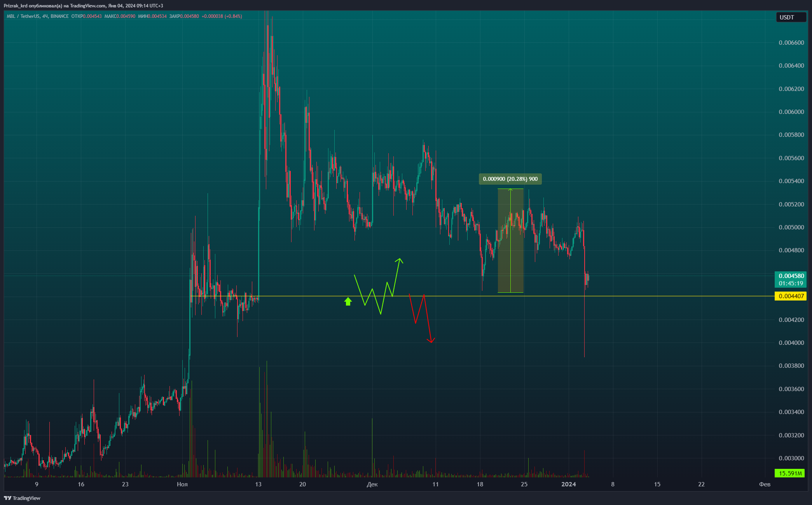Click price axis label 0.005000
Image resolution: width=812 pixels, height=505 pixels.
point(791,227)
